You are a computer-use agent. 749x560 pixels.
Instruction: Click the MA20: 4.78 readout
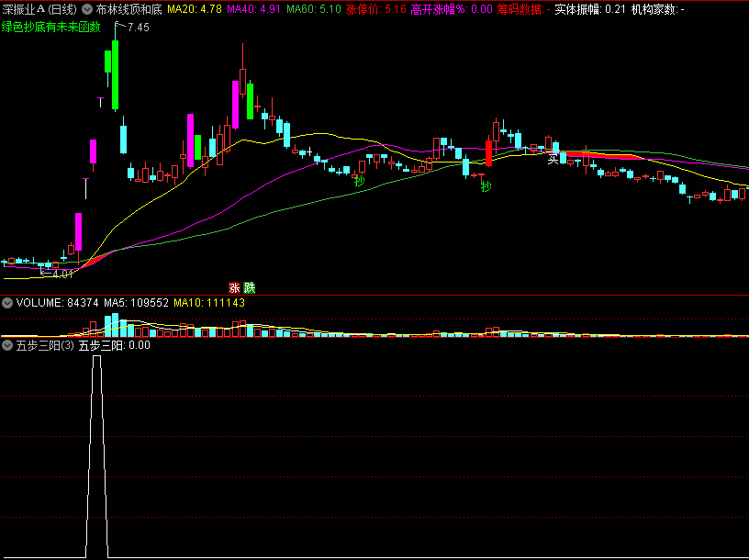(x=195, y=9)
